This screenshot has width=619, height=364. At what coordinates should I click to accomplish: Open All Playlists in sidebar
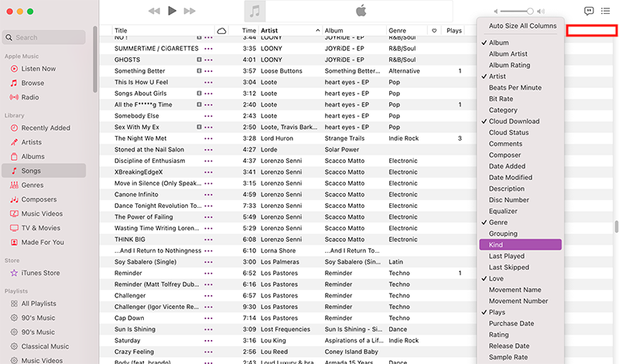[39, 303]
